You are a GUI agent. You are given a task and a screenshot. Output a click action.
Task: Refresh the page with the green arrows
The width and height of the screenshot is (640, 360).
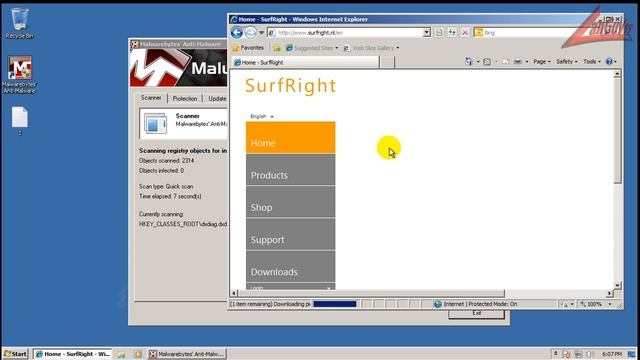pyautogui.click(x=452, y=33)
